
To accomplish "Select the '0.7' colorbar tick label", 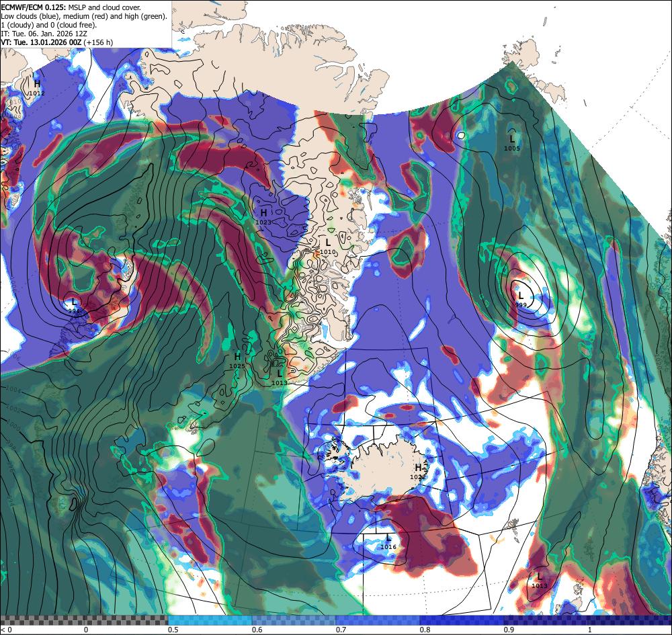I will tap(341, 630).
